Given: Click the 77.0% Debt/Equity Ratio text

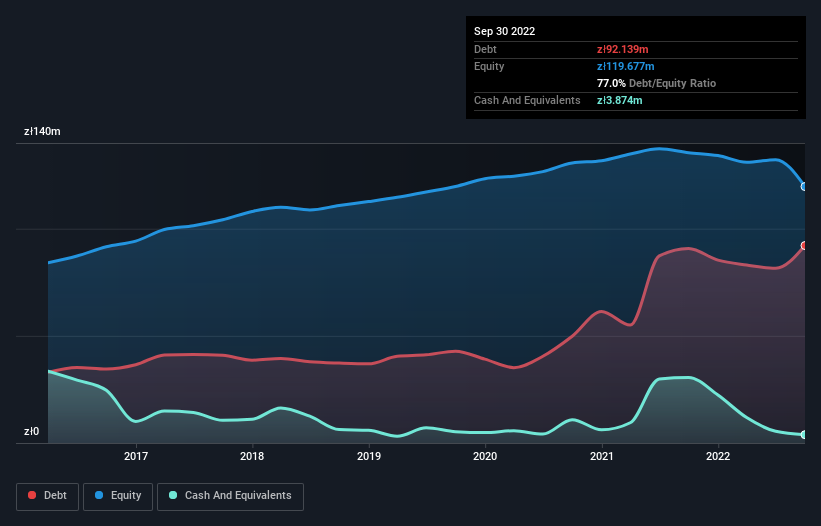Looking at the screenshot, I should click(656, 83).
